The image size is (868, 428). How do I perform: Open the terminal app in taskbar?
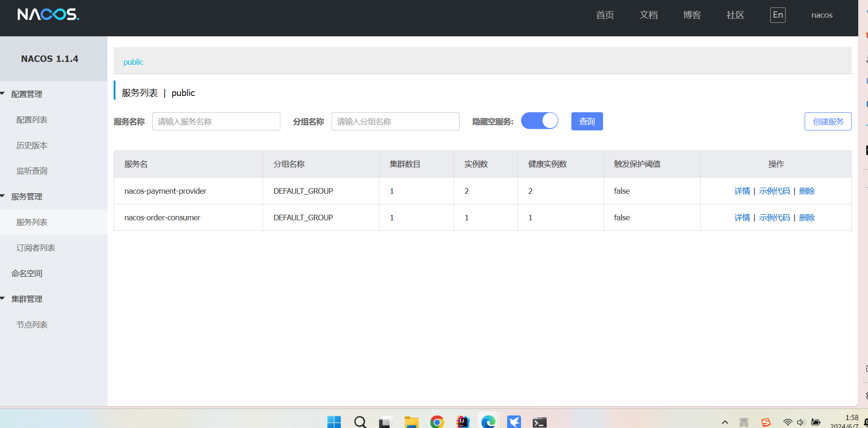click(x=539, y=422)
